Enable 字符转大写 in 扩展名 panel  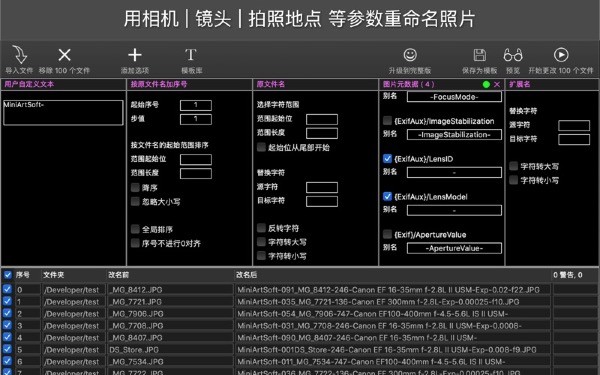(x=514, y=166)
